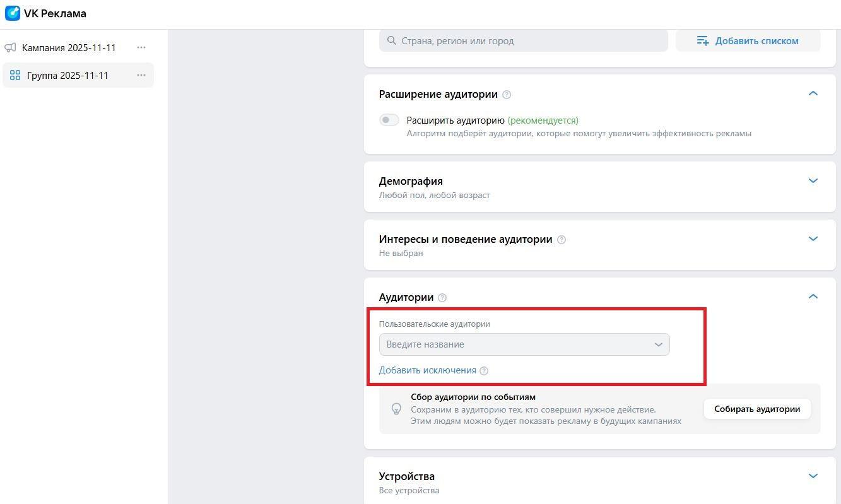Expand the Демография section
Screen dimensions: 841x504
pyautogui.click(x=813, y=181)
